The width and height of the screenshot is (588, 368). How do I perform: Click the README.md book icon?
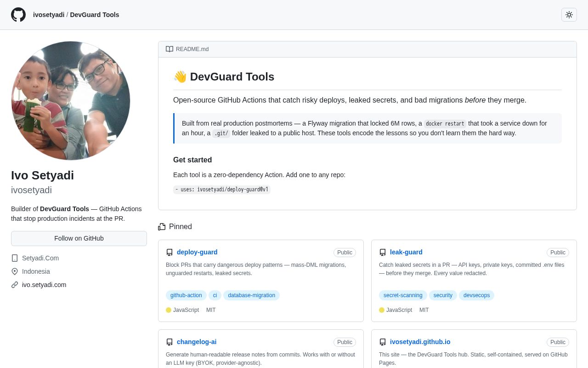pos(170,49)
